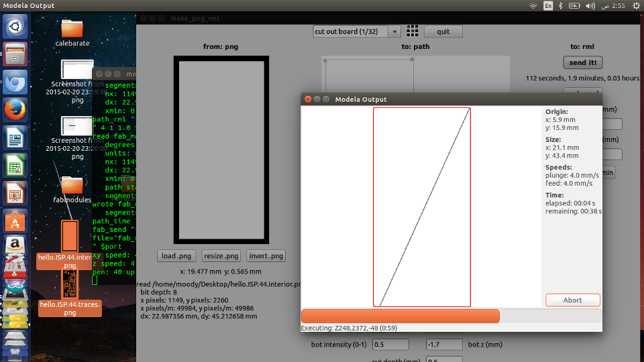Viewport: 644px width, 362px height.
Task: Abort the Modela Output job
Action: coord(572,300)
